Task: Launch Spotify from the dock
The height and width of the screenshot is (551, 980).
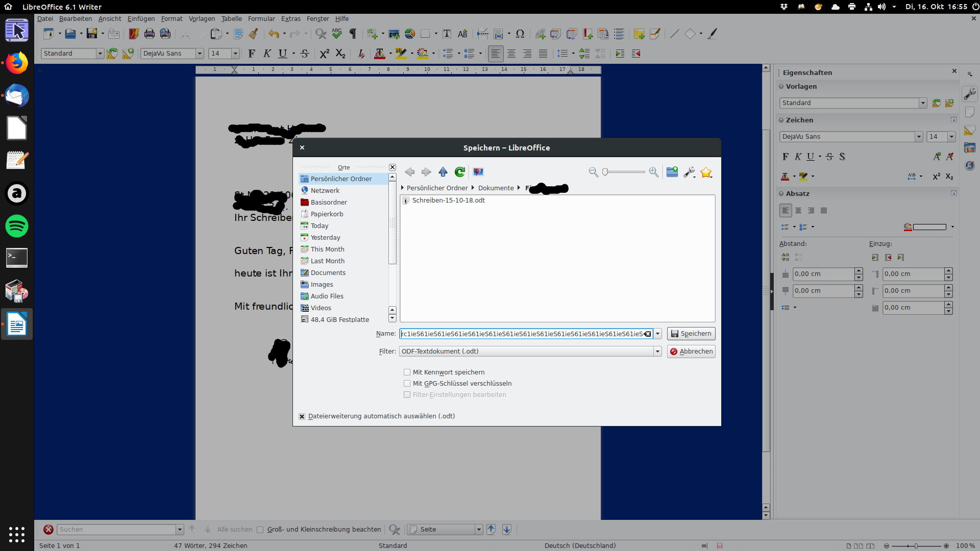Action: pos(17,226)
